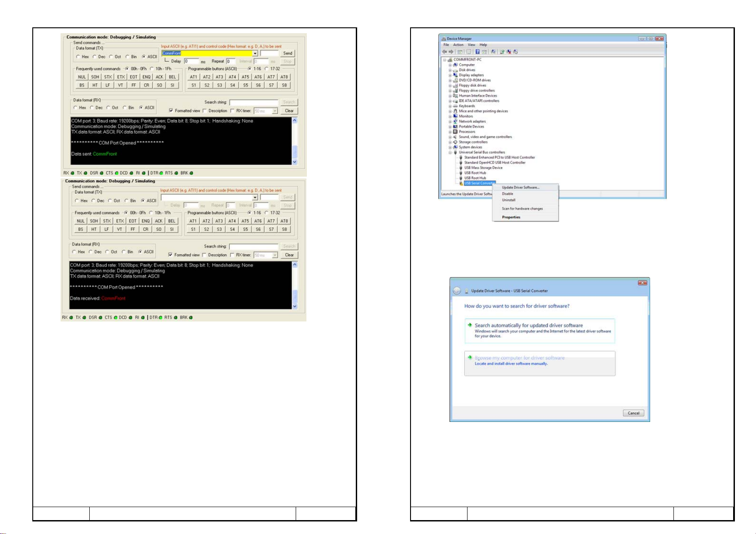Screen dimensions: 756x534
Task: Expand the Monitors node
Action: click(450, 116)
